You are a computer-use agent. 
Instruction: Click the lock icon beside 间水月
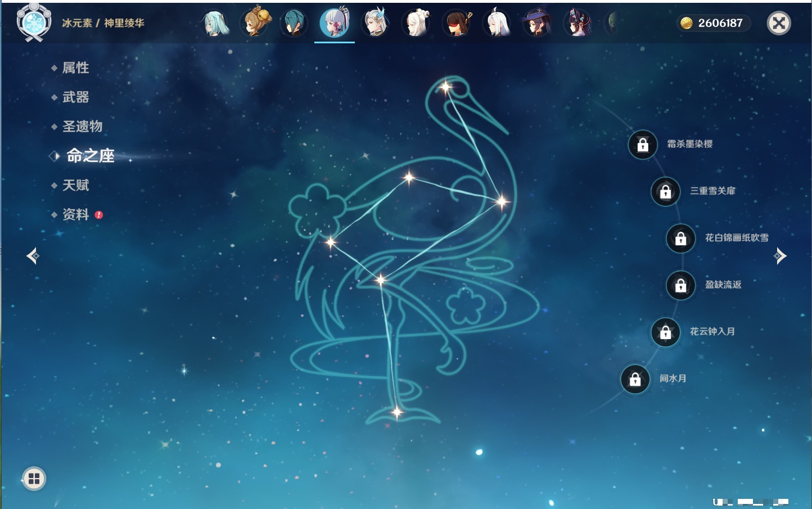click(635, 379)
